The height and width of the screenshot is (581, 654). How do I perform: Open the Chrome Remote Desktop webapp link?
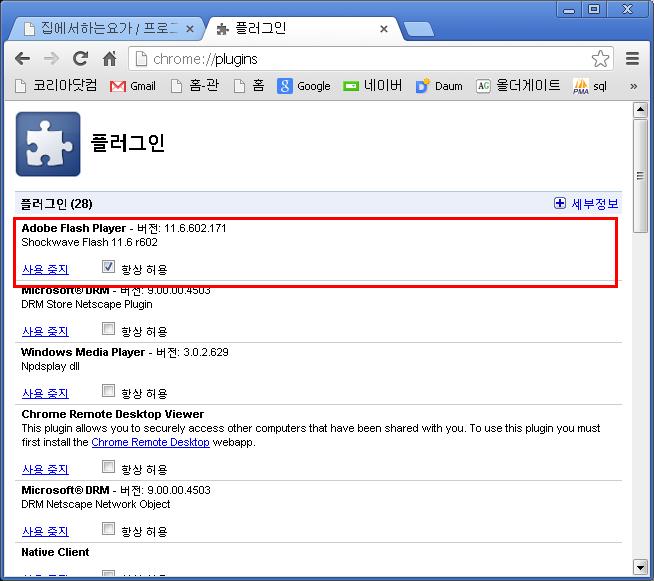[150, 442]
